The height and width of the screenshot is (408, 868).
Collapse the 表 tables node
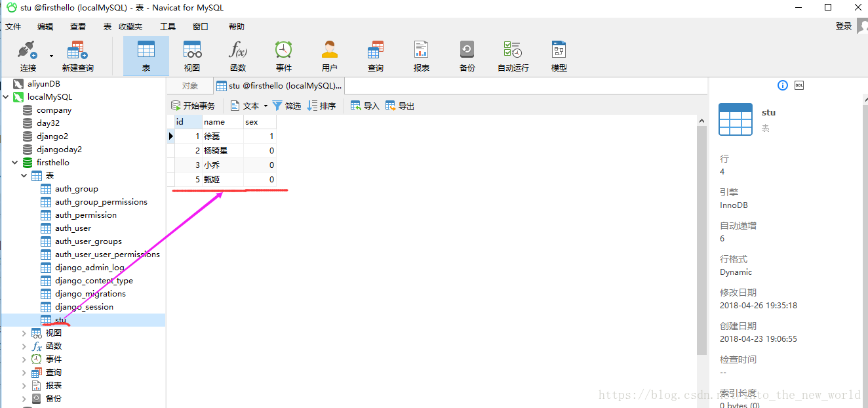(x=24, y=176)
